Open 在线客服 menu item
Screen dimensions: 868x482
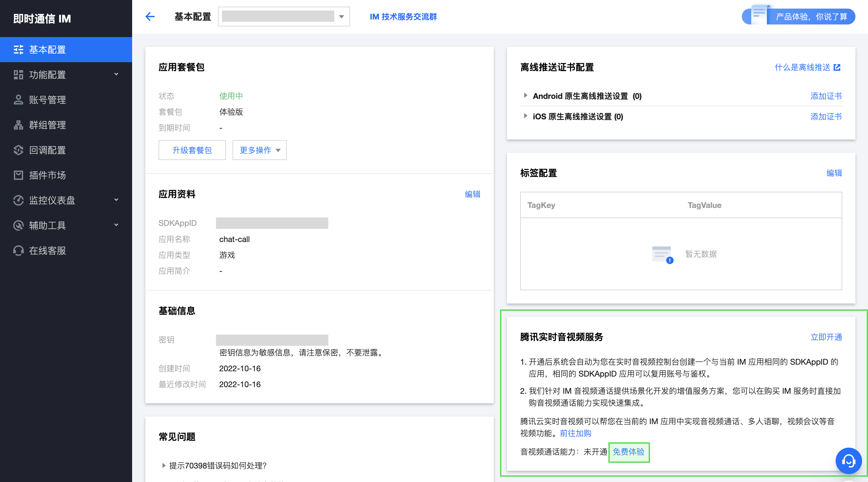click(x=66, y=251)
